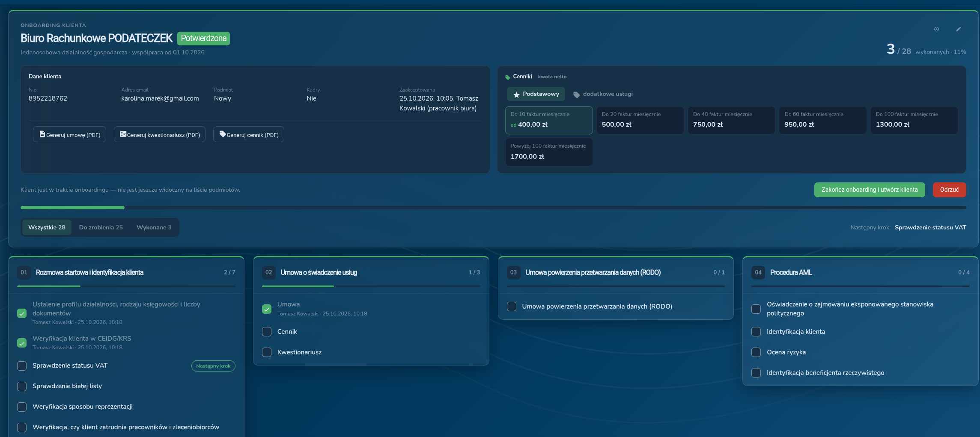The image size is (980, 437).
Task: Check Oświadczenie o zajmowaniu eksponowanego stanowiska
Action: [756, 309]
